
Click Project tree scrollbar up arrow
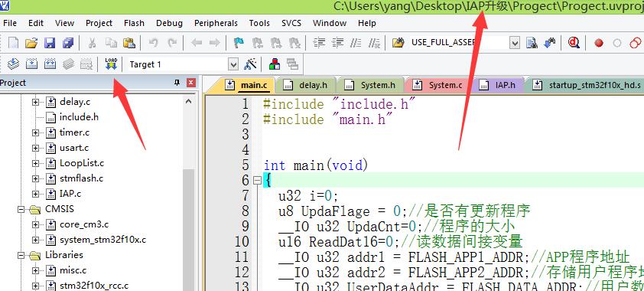(x=188, y=101)
